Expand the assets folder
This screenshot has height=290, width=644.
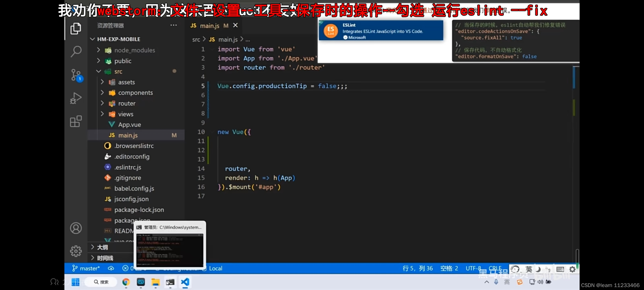pyautogui.click(x=102, y=82)
